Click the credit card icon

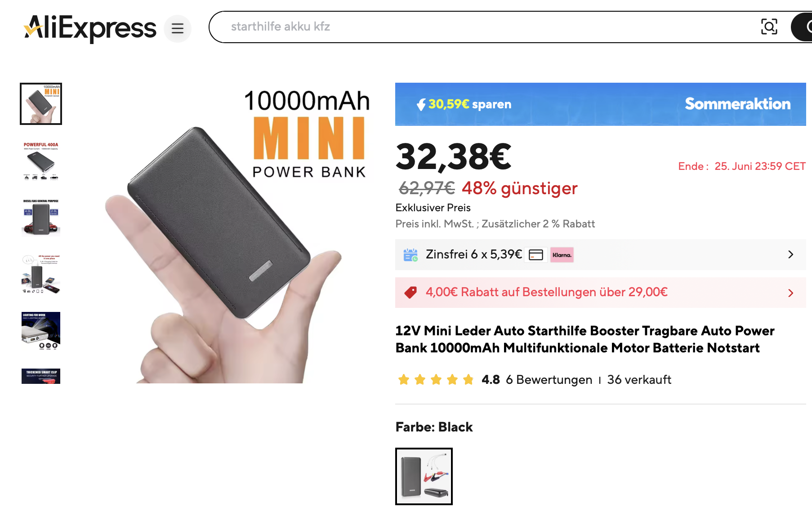pyautogui.click(x=536, y=255)
